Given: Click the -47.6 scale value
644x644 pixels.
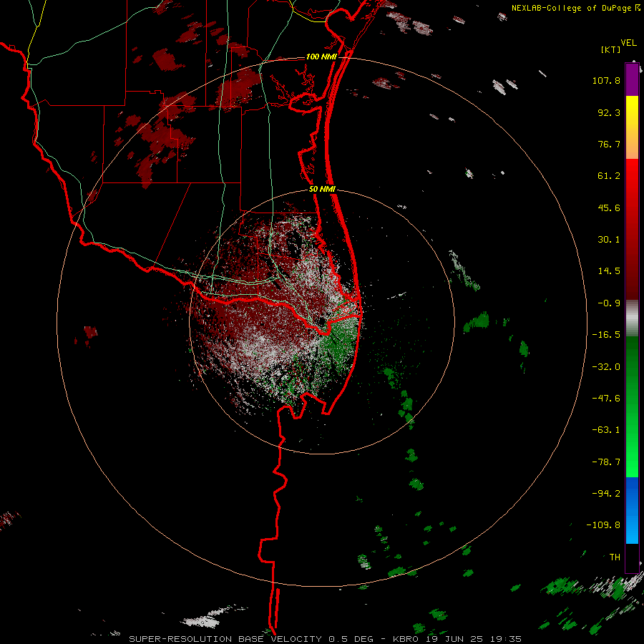Looking at the screenshot, I should pyautogui.click(x=606, y=399).
